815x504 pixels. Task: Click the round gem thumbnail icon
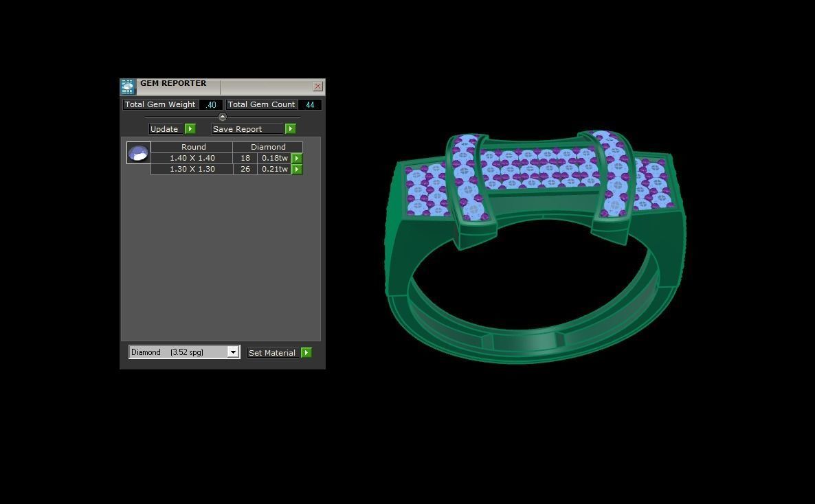tap(139, 152)
